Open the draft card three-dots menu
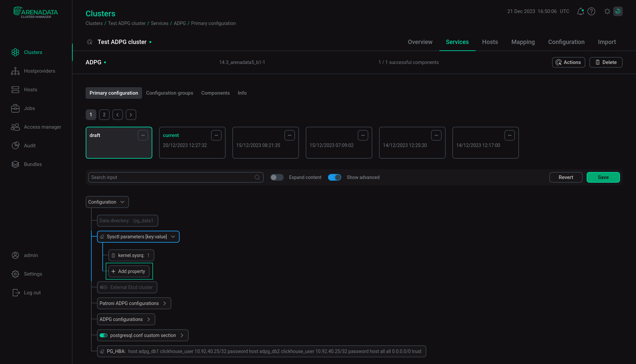The image size is (636, 364). [x=143, y=135]
